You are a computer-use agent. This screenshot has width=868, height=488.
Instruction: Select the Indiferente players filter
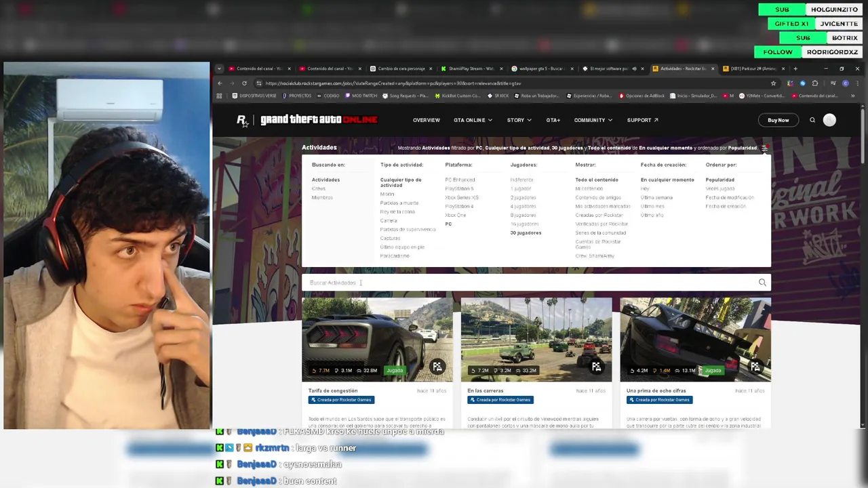pos(521,180)
